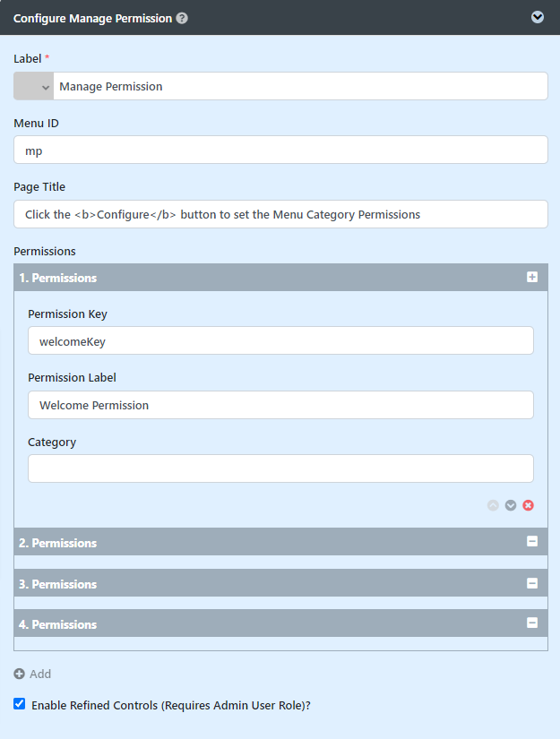Click the Permission Label field
The width and height of the screenshot is (560, 739).
click(x=280, y=405)
